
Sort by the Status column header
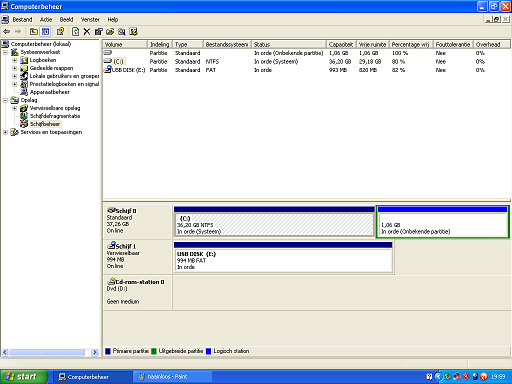point(289,44)
